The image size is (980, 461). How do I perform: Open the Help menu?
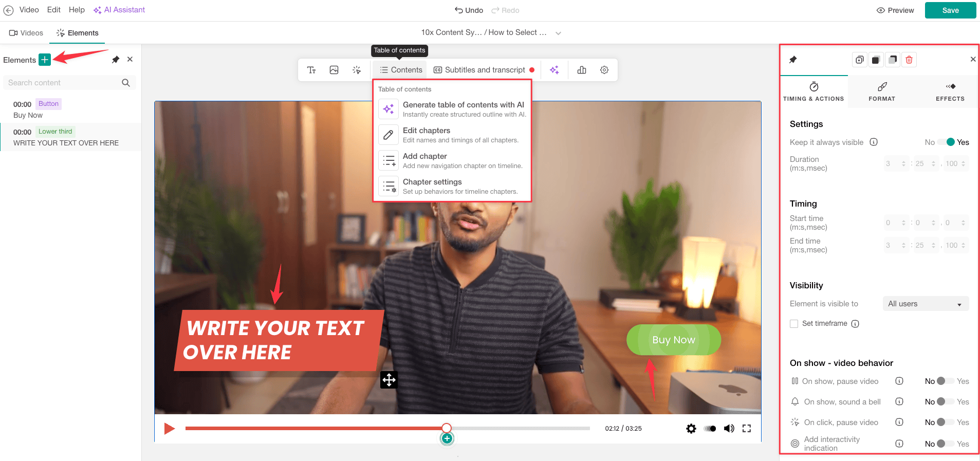tap(77, 10)
